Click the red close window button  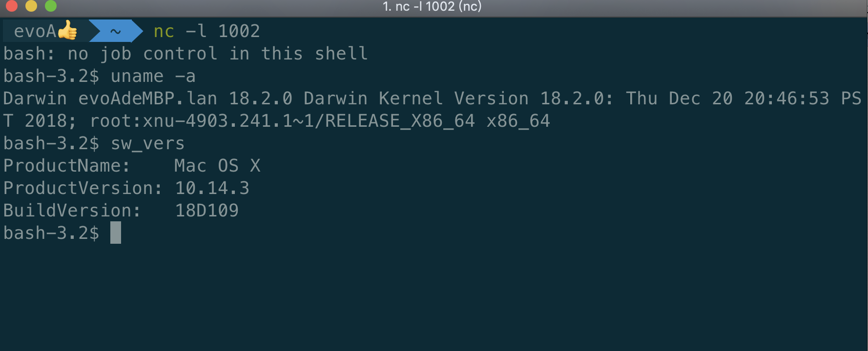[12, 5]
